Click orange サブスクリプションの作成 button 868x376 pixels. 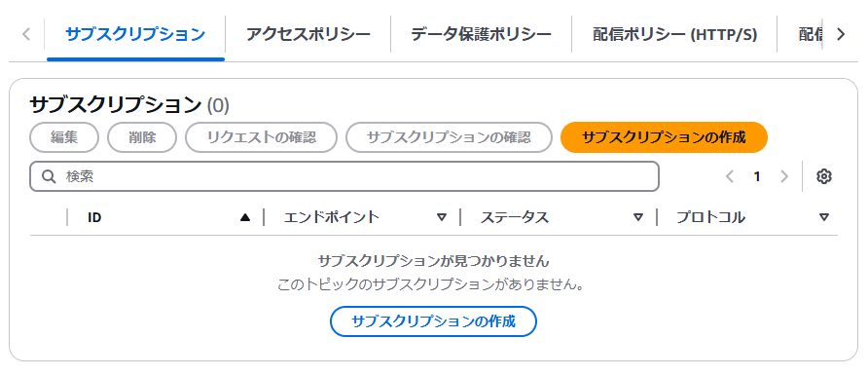(665, 137)
